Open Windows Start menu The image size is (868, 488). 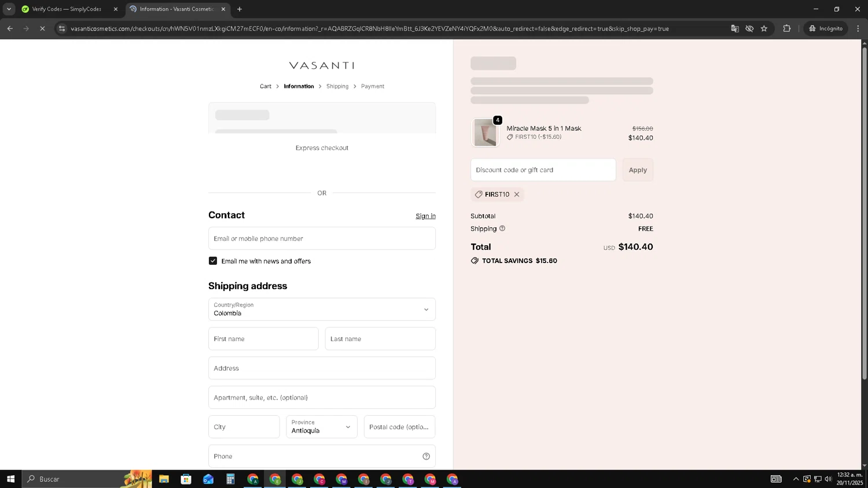tap(10, 479)
